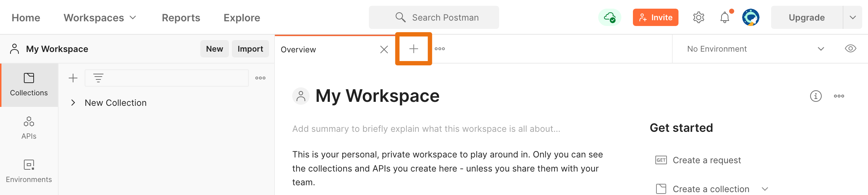Click the Import button
868x195 pixels.
tap(250, 49)
